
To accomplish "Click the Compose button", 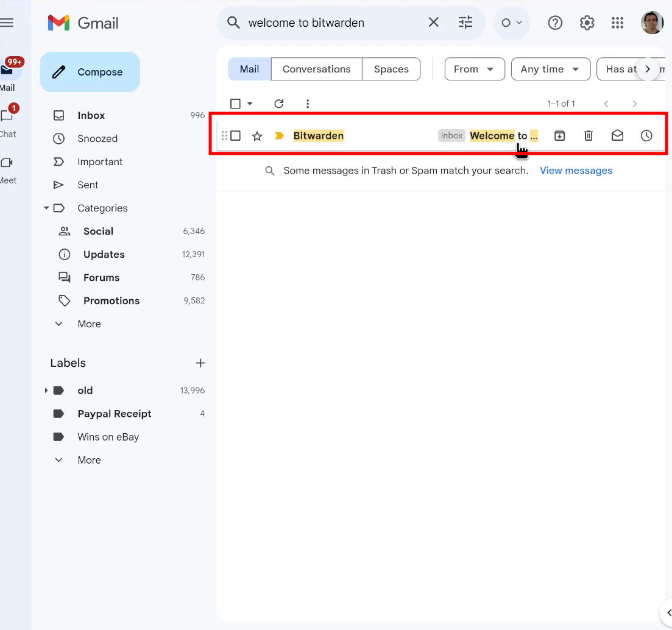I will (x=90, y=72).
